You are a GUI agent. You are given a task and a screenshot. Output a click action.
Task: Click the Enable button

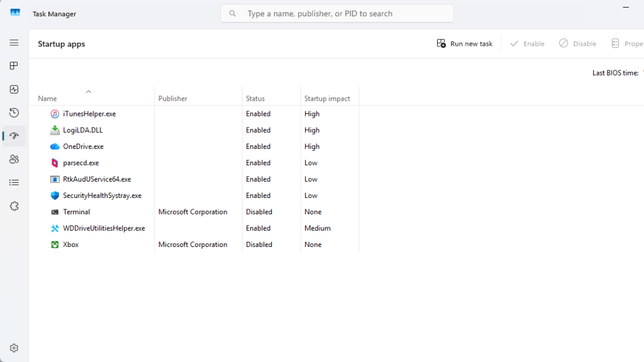coord(527,43)
